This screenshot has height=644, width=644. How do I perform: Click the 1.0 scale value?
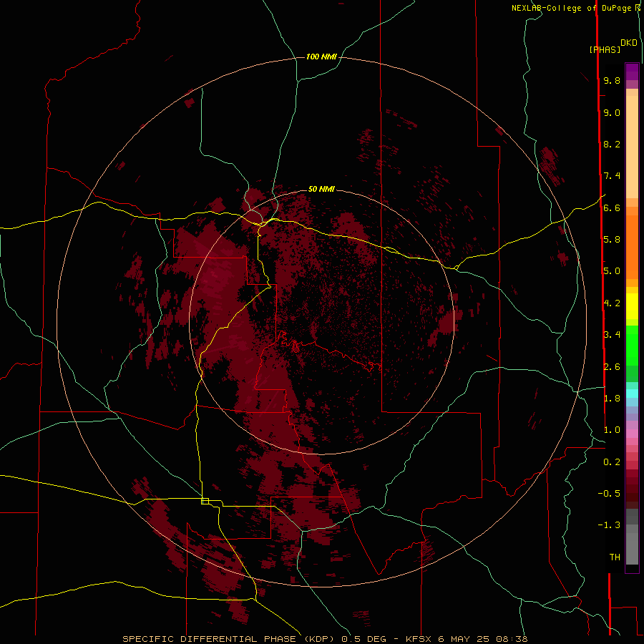pyautogui.click(x=612, y=430)
